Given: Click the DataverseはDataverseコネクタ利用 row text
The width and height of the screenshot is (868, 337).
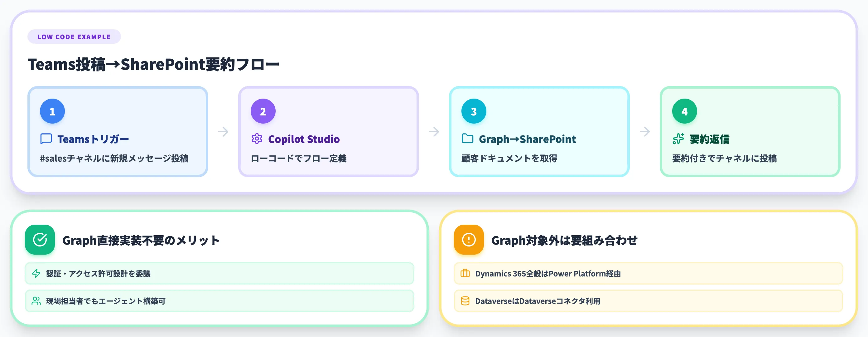Looking at the screenshot, I should 538,301.
